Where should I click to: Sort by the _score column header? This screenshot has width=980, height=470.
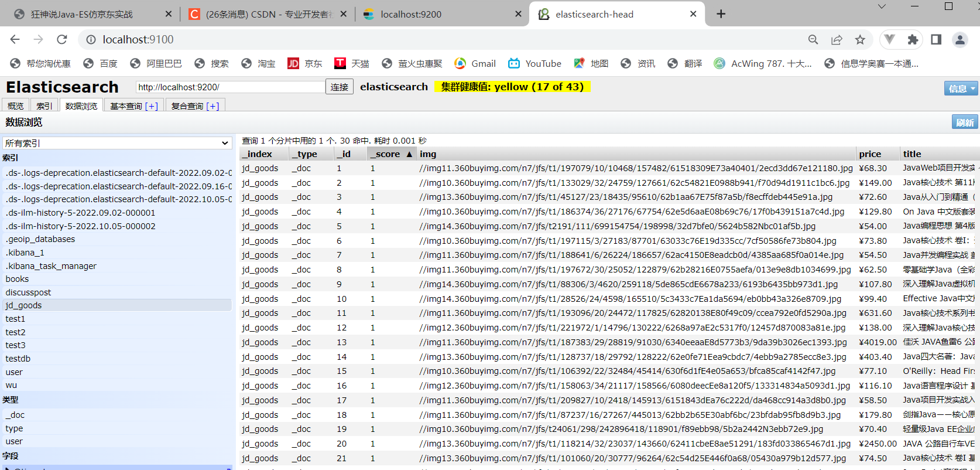tap(390, 154)
